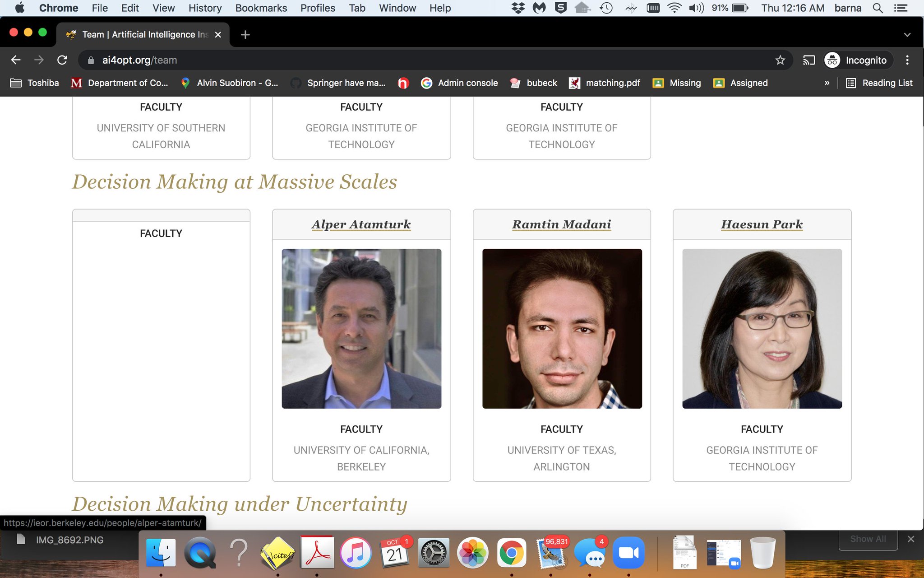
Task: Reload the page with the refresh icon
Action: (x=62, y=60)
